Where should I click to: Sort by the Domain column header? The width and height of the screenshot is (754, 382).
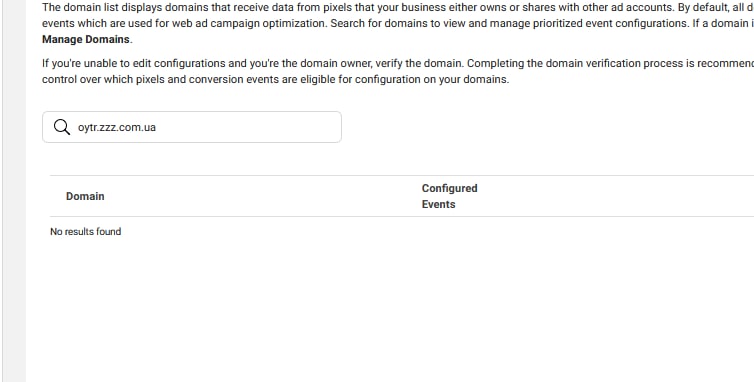click(x=85, y=196)
